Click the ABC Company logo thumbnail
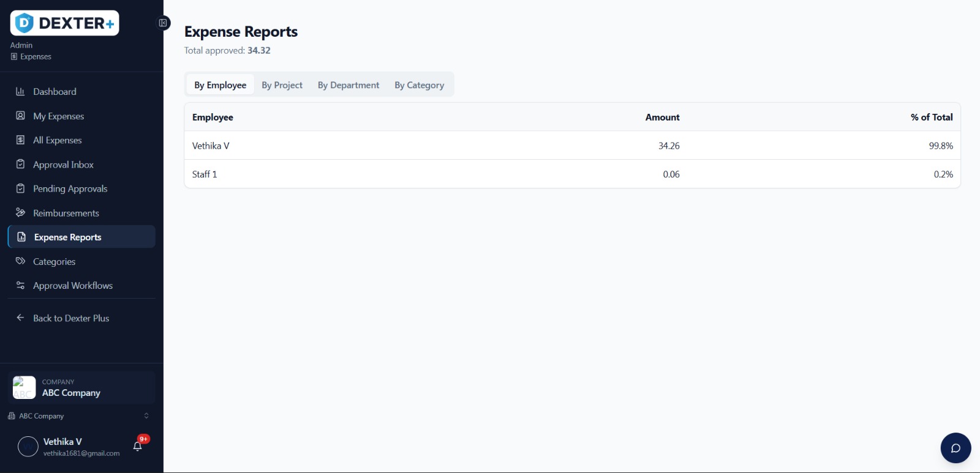The width and height of the screenshot is (980, 473). point(24,387)
